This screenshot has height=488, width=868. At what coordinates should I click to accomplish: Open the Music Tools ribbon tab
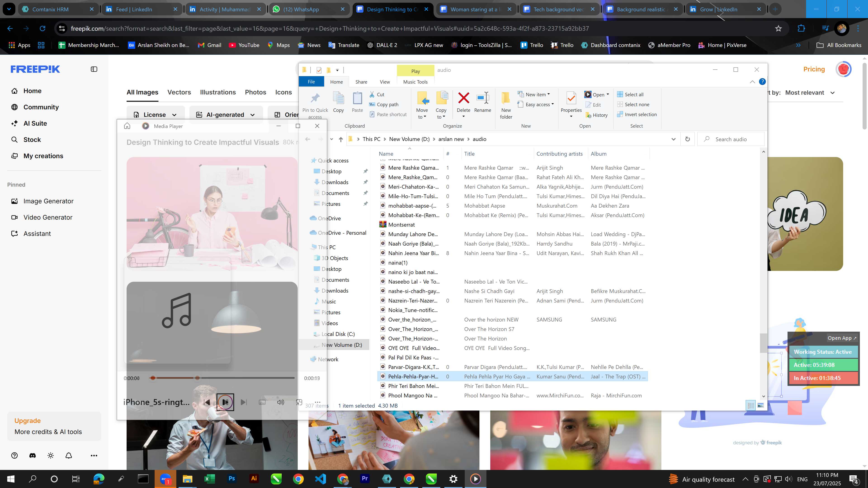(415, 82)
